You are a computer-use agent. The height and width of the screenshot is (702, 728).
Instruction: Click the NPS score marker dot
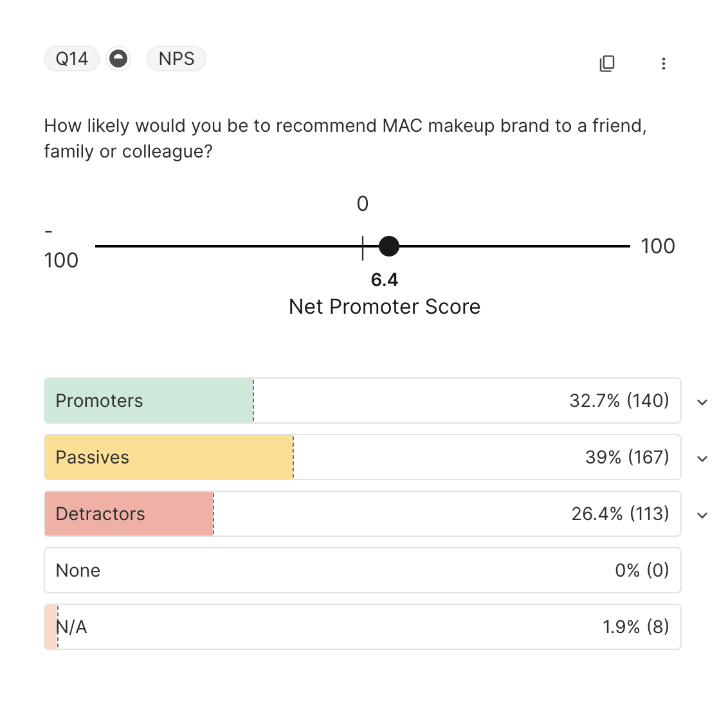(388, 246)
